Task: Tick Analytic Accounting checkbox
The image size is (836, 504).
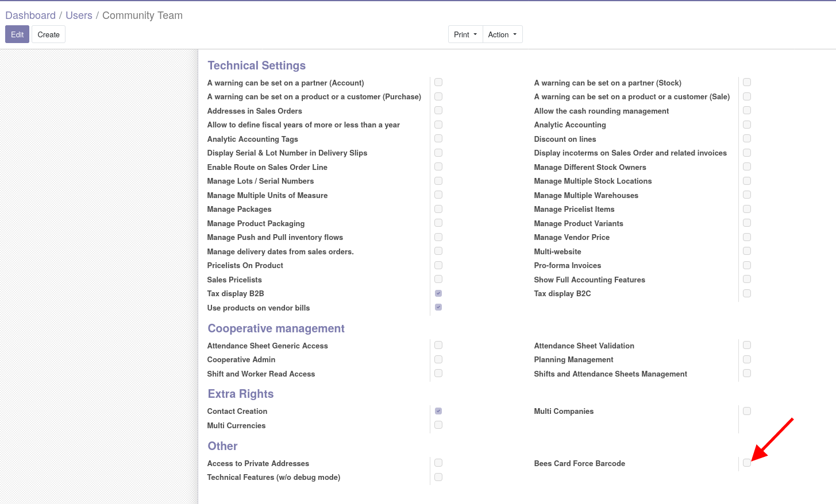Action: pos(747,125)
